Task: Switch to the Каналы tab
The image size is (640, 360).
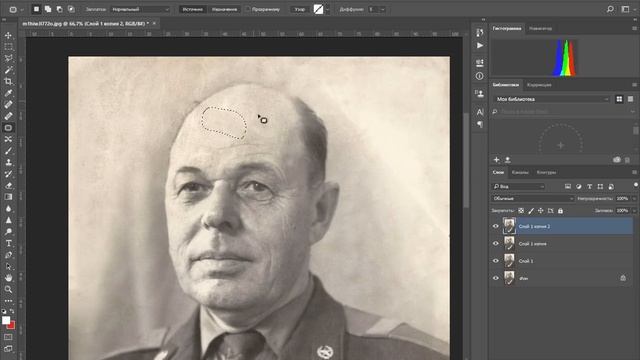Action: click(520, 172)
